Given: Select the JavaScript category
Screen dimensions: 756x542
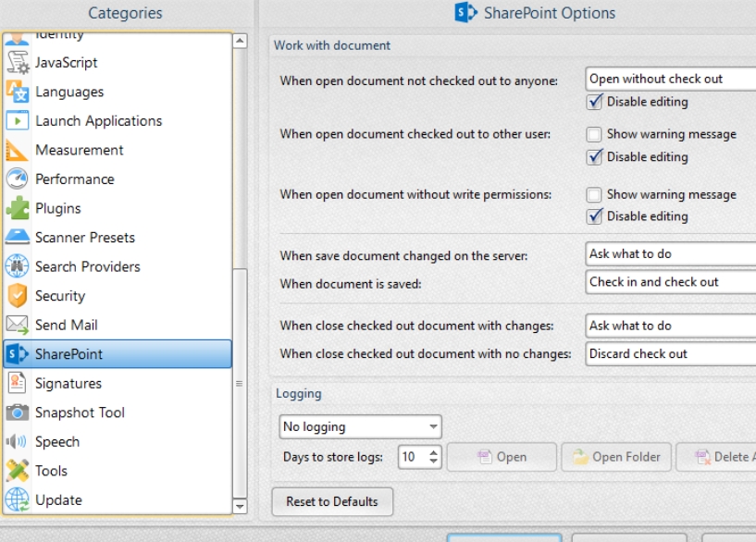Looking at the screenshot, I should 118,63.
